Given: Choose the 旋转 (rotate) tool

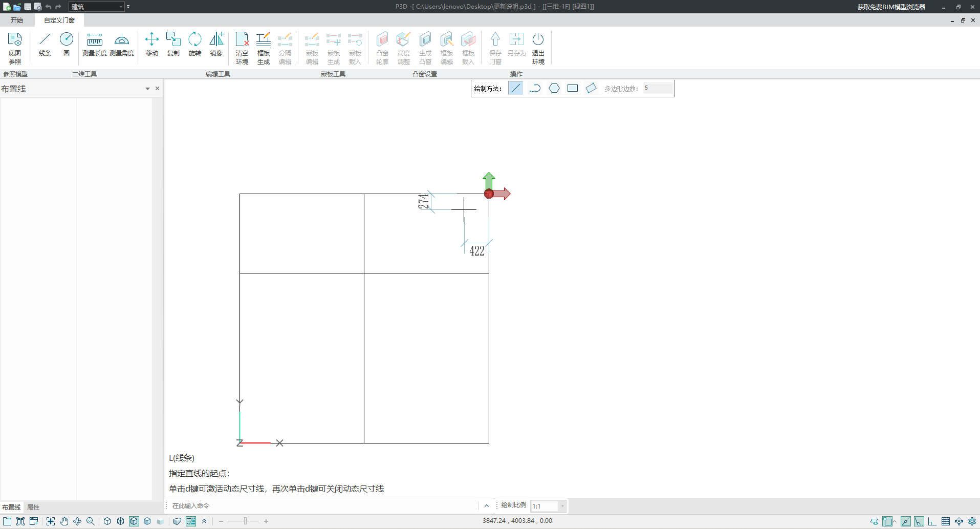Looking at the screenshot, I should tap(195, 44).
